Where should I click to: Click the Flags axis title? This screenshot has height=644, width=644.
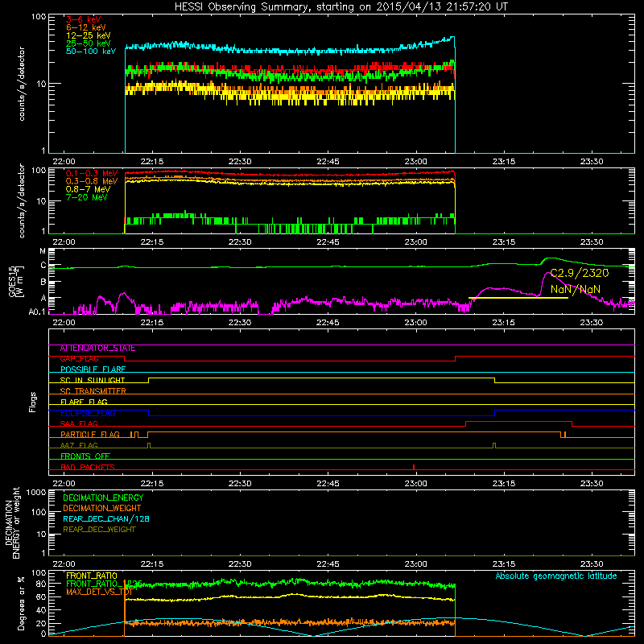point(33,402)
